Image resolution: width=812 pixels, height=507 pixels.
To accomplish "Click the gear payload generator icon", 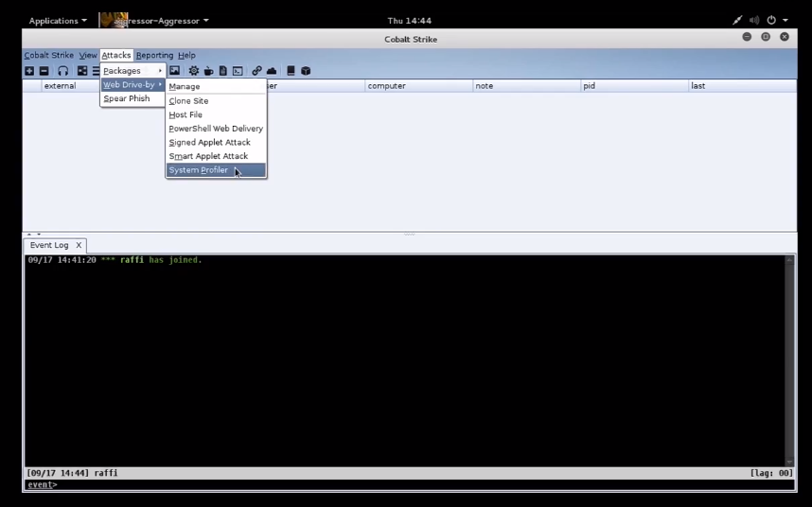I will tap(194, 71).
